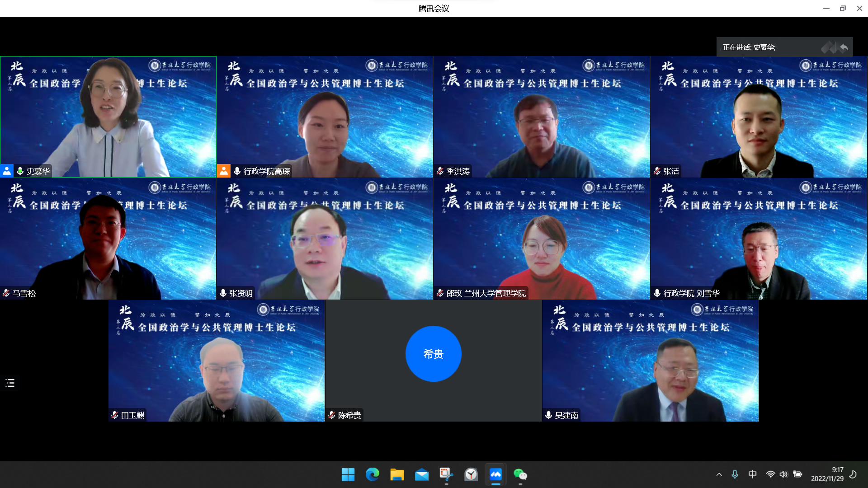Click muted microphone icon beside 张洁
Viewport: 868px width, 488px height.
tap(657, 171)
